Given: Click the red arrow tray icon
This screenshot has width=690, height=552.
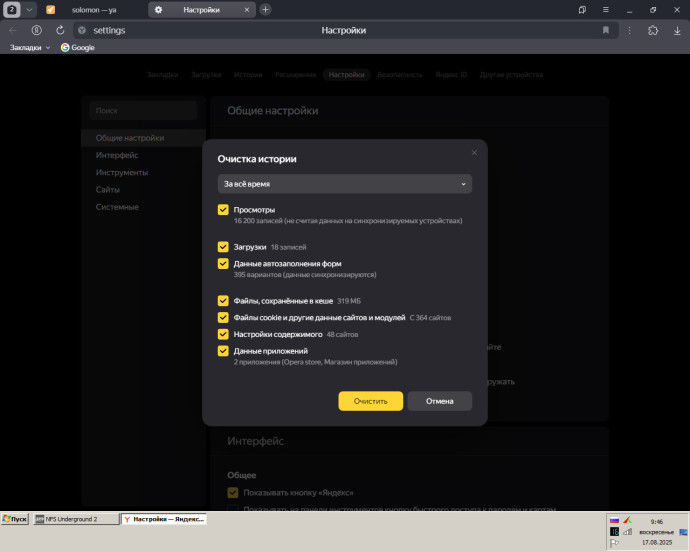Looking at the screenshot, I should pos(628,520).
